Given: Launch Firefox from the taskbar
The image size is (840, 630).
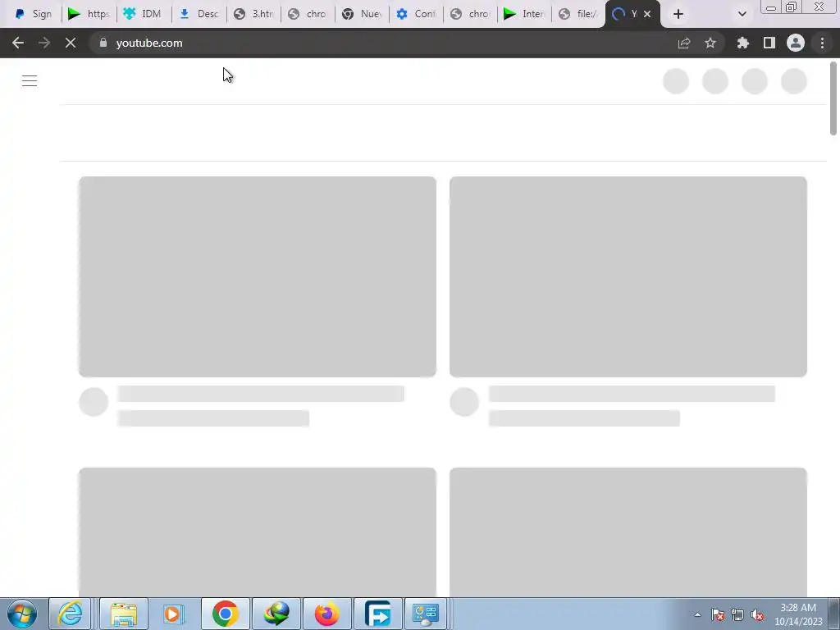Looking at the screenshot, I should point(326,614).
